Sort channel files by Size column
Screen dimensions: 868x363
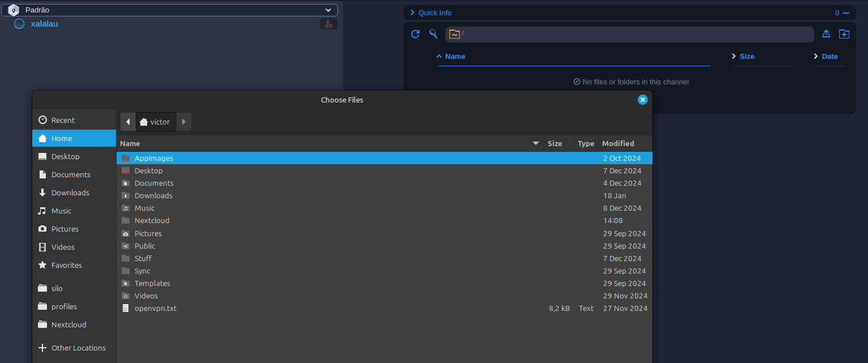pyautogui.click(x=746, y=57)
